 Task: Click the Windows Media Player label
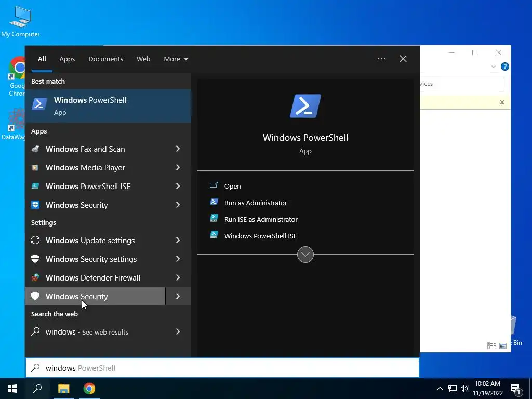(x=86, y=168)
